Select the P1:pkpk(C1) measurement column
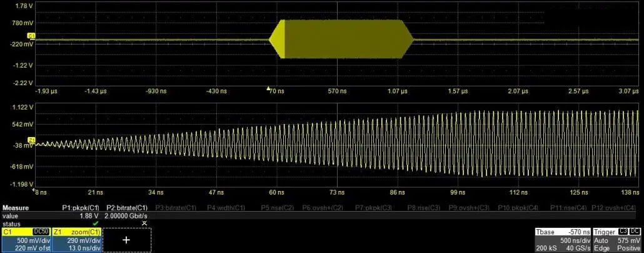The image size is (644, 253). [x=80, y=208]
